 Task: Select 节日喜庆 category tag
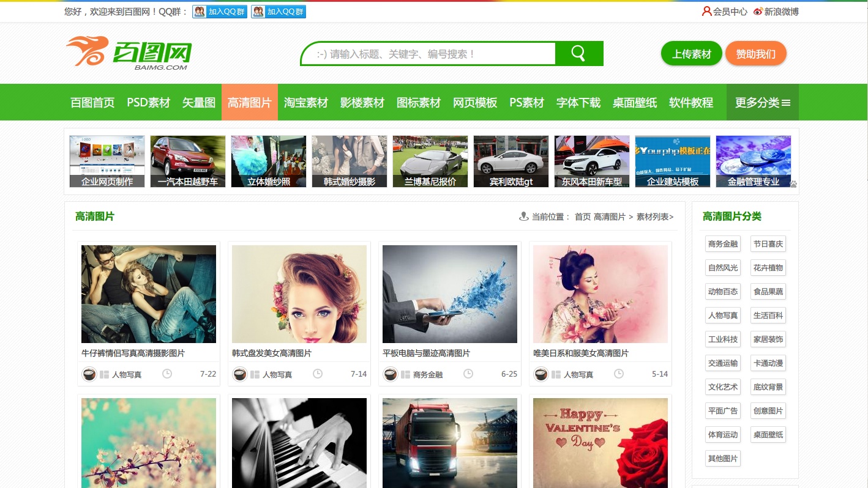(x=768, y=244)
